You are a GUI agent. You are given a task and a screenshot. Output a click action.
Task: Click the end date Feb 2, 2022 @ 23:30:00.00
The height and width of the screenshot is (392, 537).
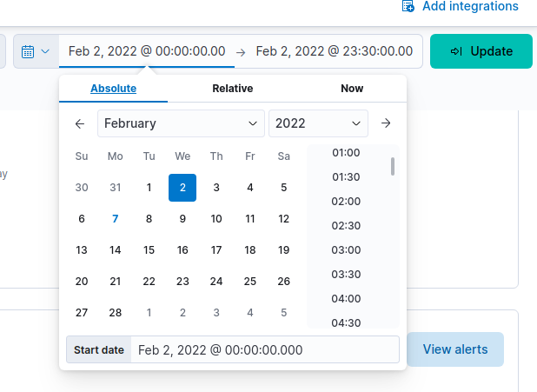335,51
